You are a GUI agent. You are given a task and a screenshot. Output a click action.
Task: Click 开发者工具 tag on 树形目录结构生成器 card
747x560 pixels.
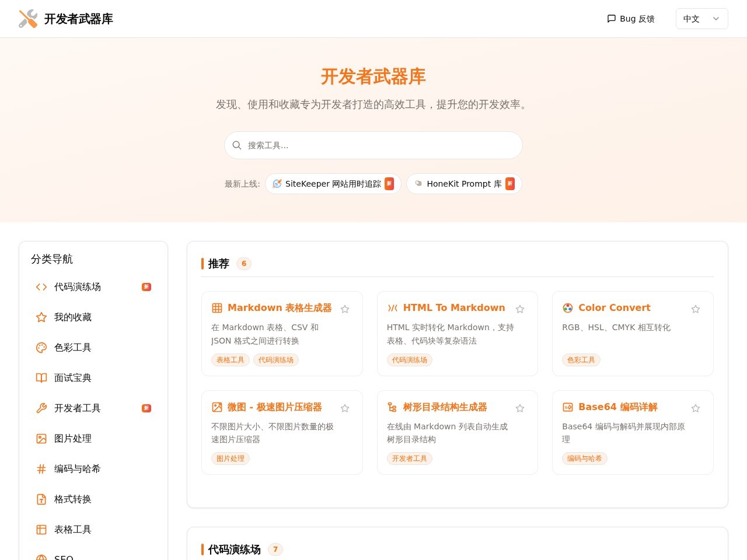[410, 459]
